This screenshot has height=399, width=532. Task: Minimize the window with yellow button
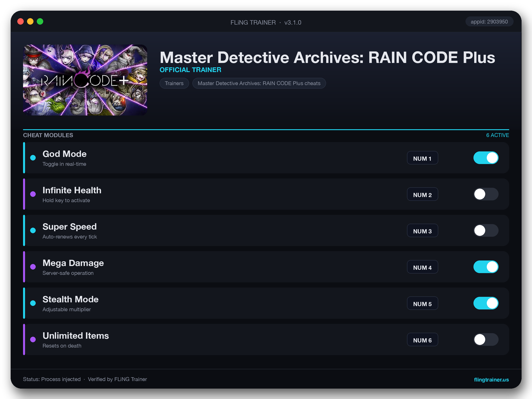click(30, 22)
